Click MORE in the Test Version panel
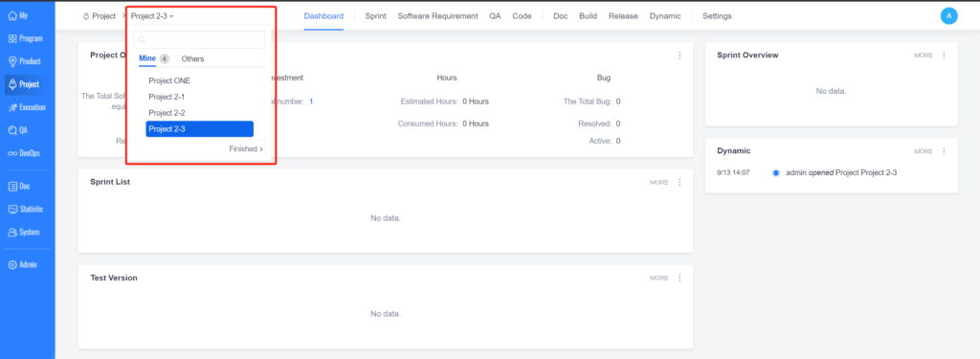The image size is (980, 359). [658, 278]
